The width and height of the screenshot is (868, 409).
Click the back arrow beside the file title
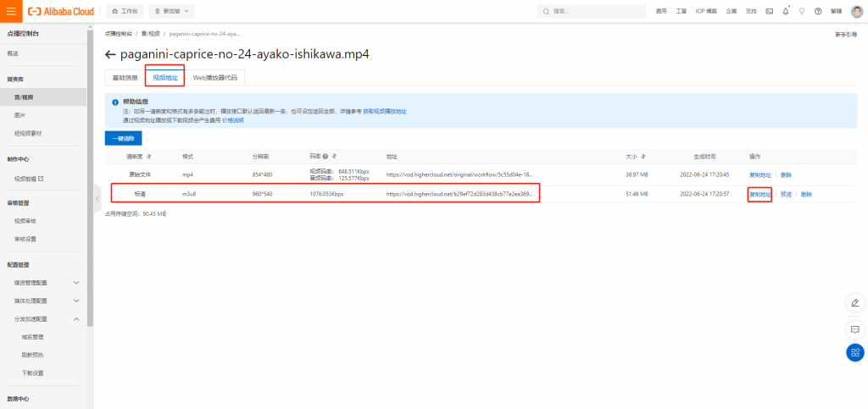pyautogui.click(x=110, y=55)
